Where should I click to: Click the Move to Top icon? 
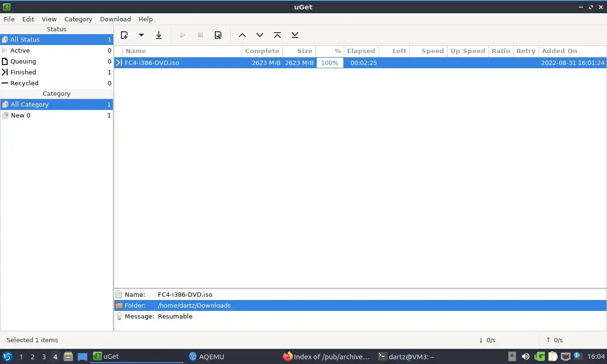pos(277,35)
